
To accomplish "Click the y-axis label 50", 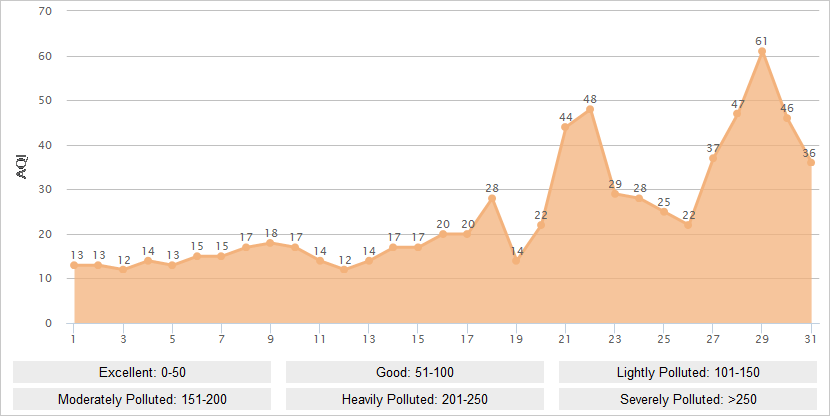I will pyautogui.click(x=46, y=101).
